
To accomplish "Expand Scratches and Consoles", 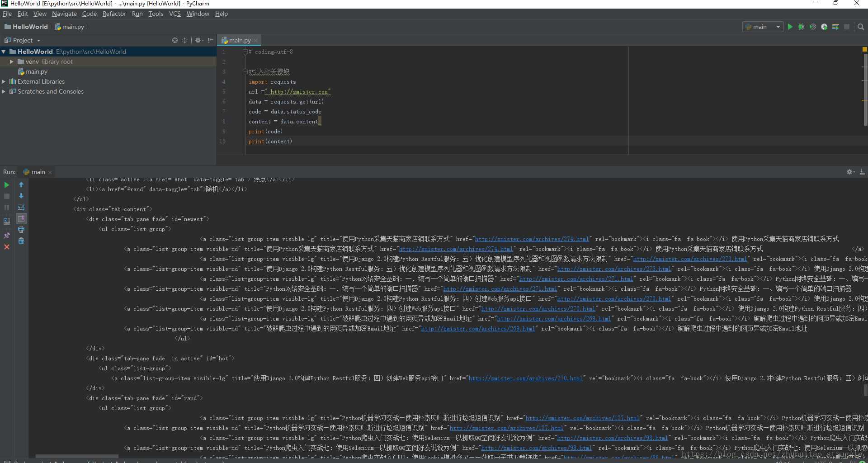I will click(x=4, y=91).
